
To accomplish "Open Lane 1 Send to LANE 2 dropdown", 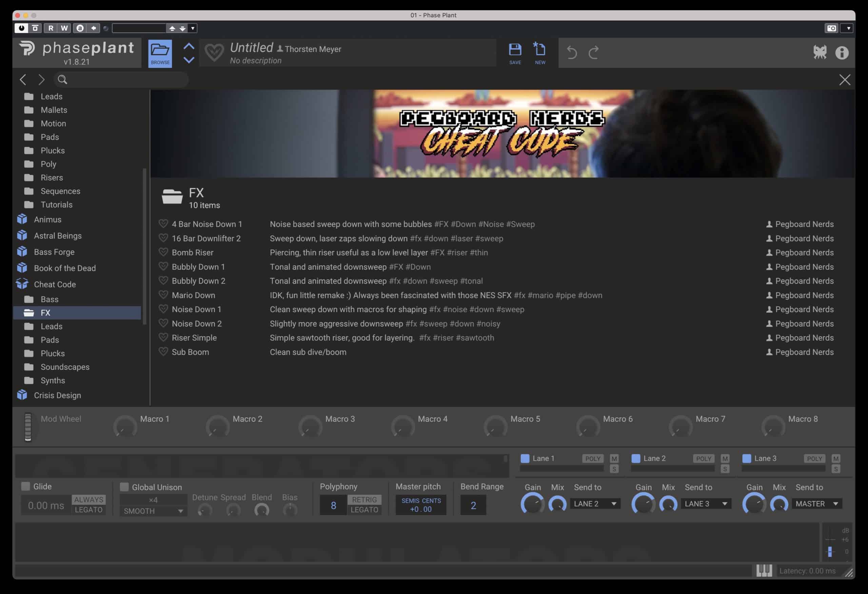I will pyautogui.click(x=595, y=503).
